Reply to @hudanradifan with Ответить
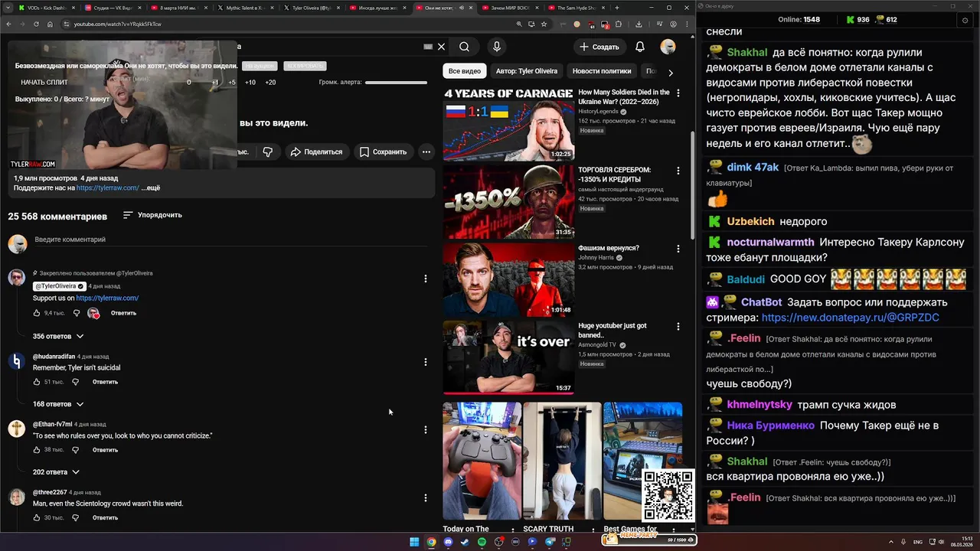The width and height of the screenshot is (980, 551). (x=105, y=382)
